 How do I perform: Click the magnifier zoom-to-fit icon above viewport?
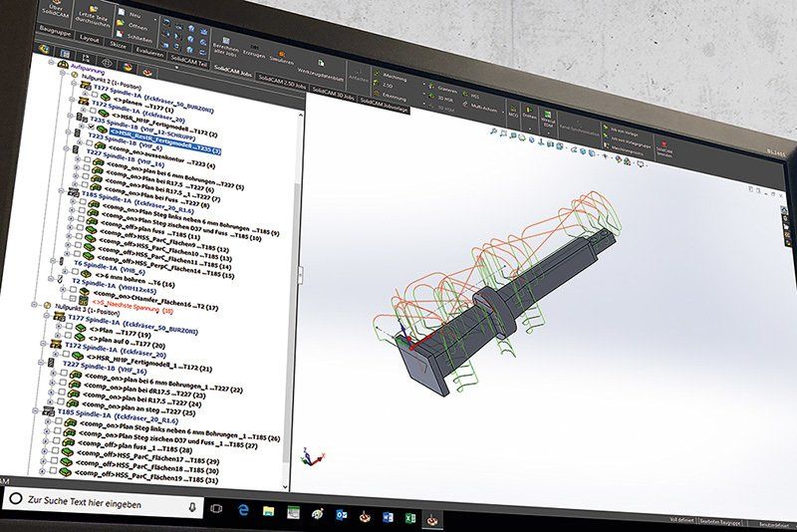coord(493,133)
